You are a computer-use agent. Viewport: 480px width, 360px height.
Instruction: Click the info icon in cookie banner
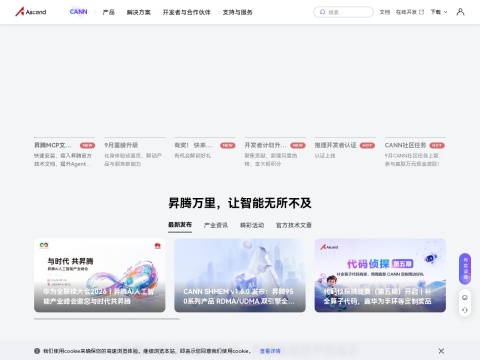coord(37,351)
